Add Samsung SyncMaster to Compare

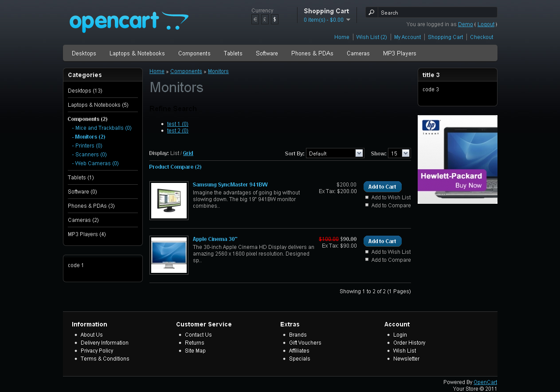click(391, 206)
